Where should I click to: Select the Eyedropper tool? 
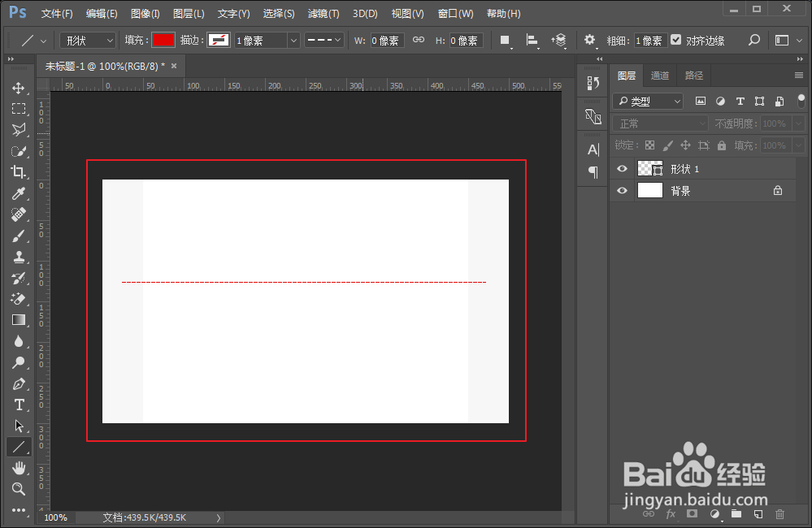point(19,193)
